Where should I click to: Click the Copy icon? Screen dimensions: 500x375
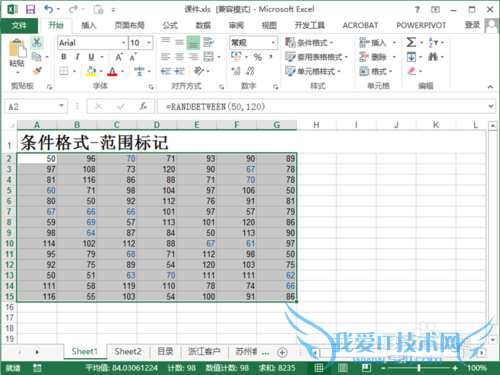[x=36, y=57]
